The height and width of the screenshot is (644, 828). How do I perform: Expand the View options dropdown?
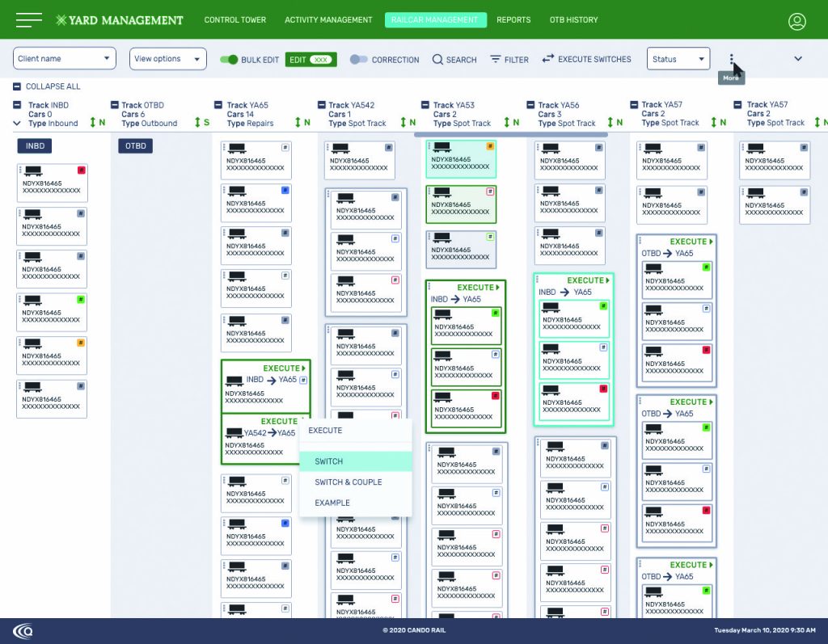[x=167, y=59]
